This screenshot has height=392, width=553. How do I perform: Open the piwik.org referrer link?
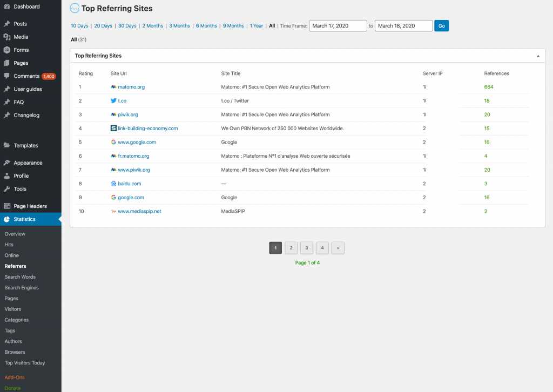tap(127, 114)
